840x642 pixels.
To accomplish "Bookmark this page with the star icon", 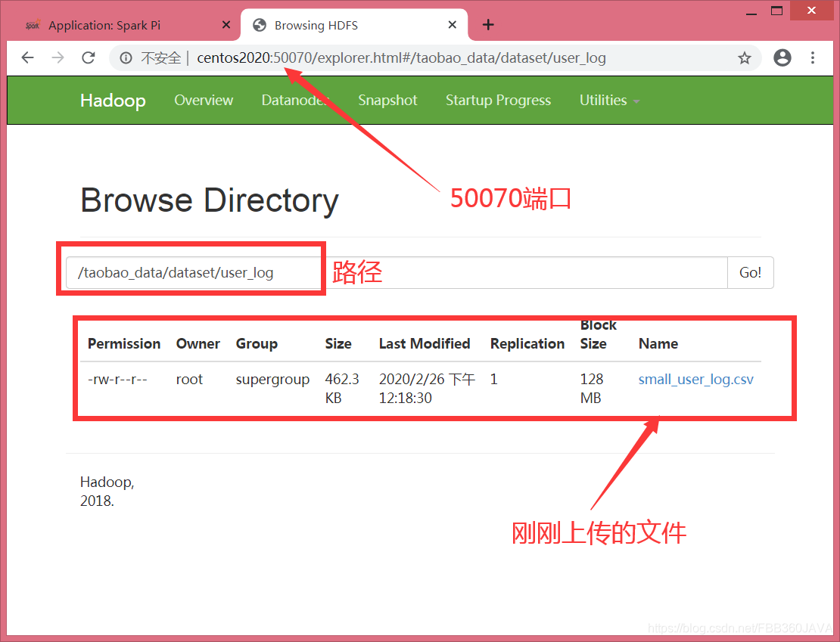I will point(744,57).
